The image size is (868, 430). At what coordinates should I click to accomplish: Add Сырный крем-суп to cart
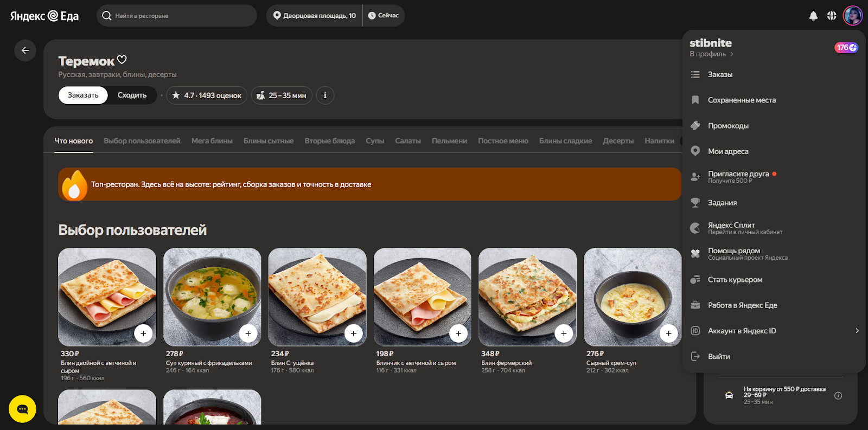[x=669, y=333]
